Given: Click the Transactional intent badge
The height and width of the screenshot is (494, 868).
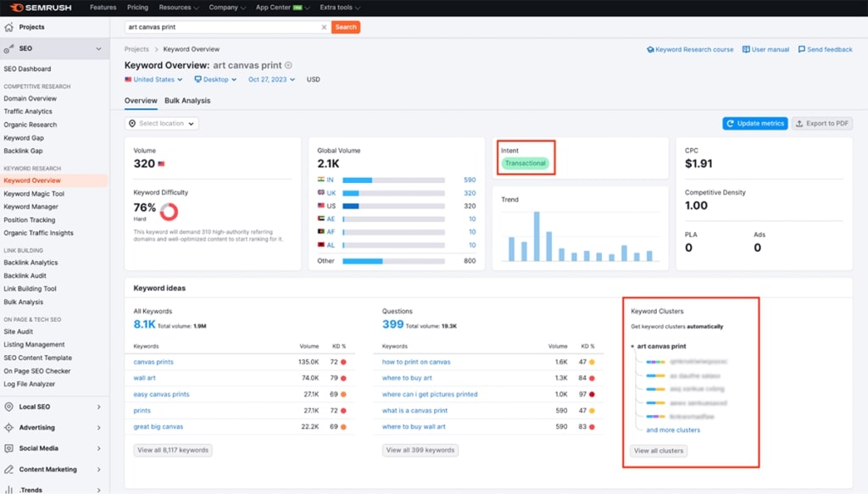Looking at the screenshot, I should coord(525,164).
